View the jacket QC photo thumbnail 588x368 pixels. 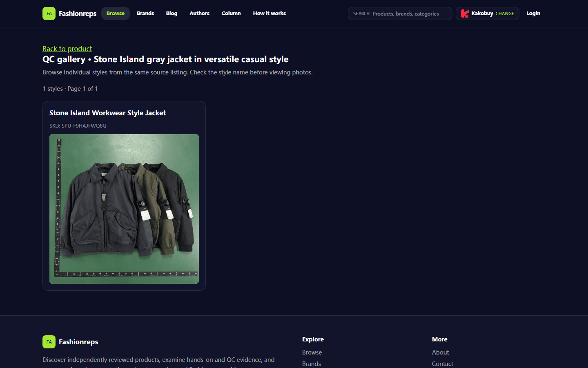(x=124, y=209)
